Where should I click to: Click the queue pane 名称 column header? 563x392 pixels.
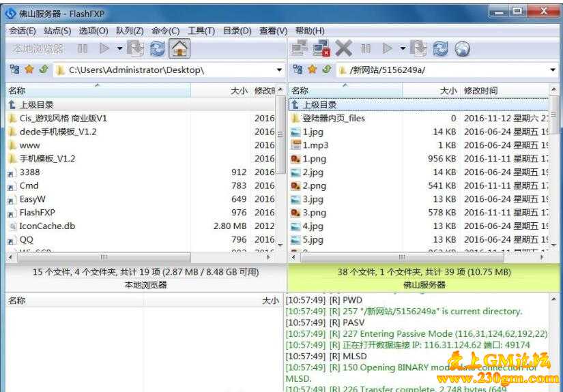[74, 301]
